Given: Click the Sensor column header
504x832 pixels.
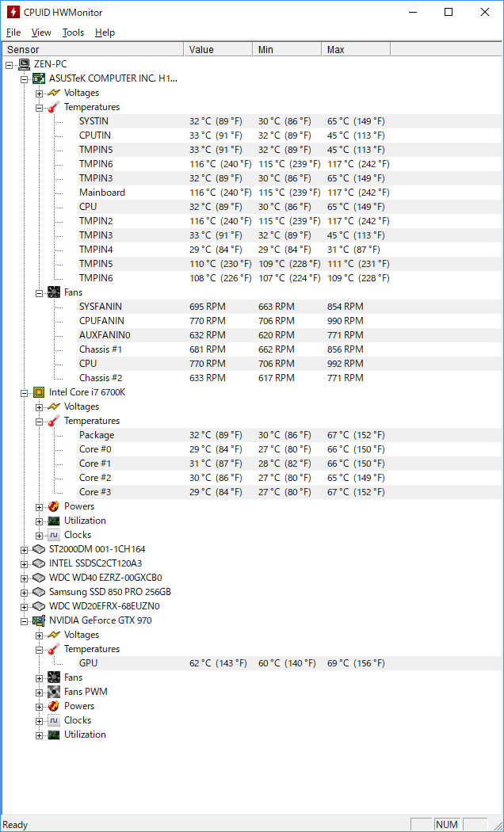Looking at the screenshot, I should (93, 49).
